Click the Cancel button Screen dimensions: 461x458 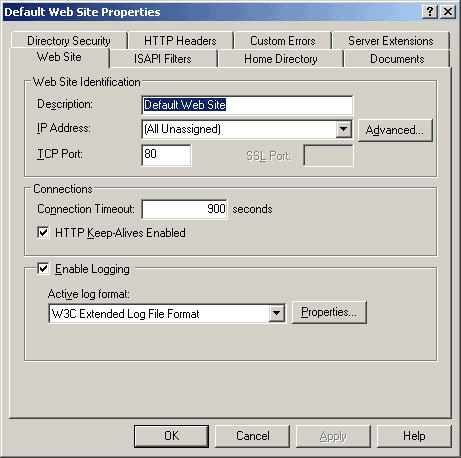click(x=252, y=436)
